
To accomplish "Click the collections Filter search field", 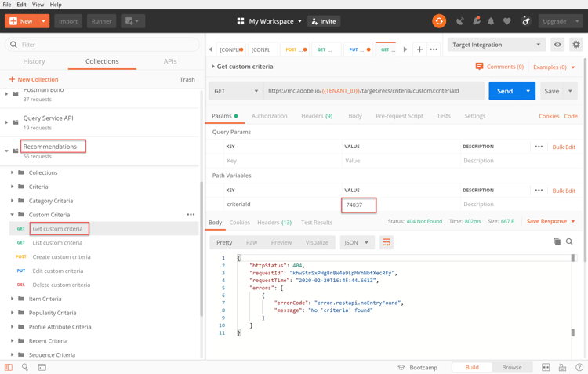I will (x=102, y=44).
